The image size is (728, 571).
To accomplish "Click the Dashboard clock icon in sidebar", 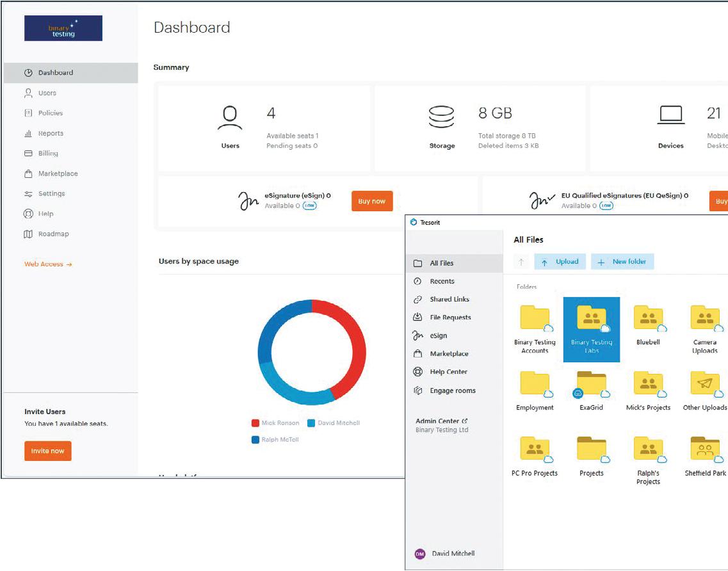I will click(28, 73).
